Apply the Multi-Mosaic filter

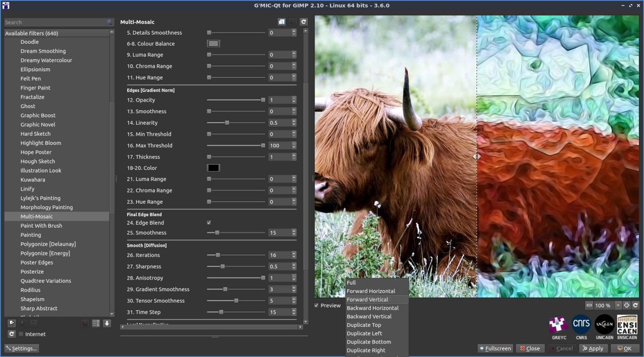click(592, 348)
